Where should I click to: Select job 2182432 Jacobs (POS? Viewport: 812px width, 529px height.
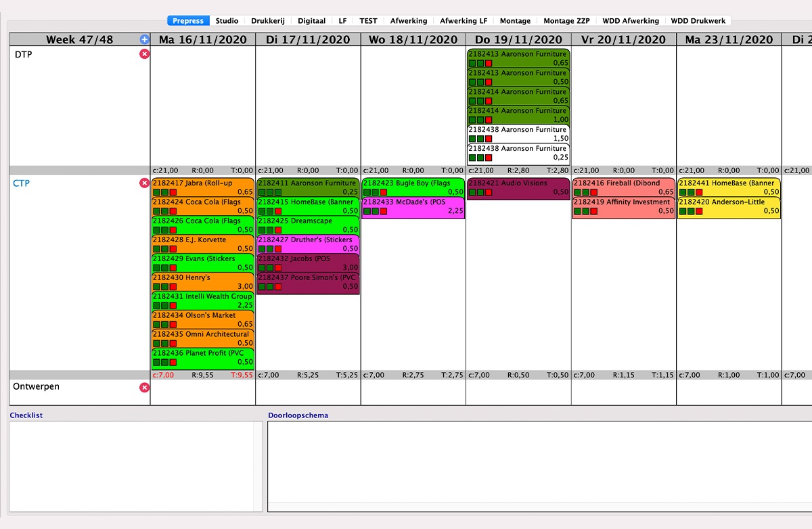click(x=309, y=263)
